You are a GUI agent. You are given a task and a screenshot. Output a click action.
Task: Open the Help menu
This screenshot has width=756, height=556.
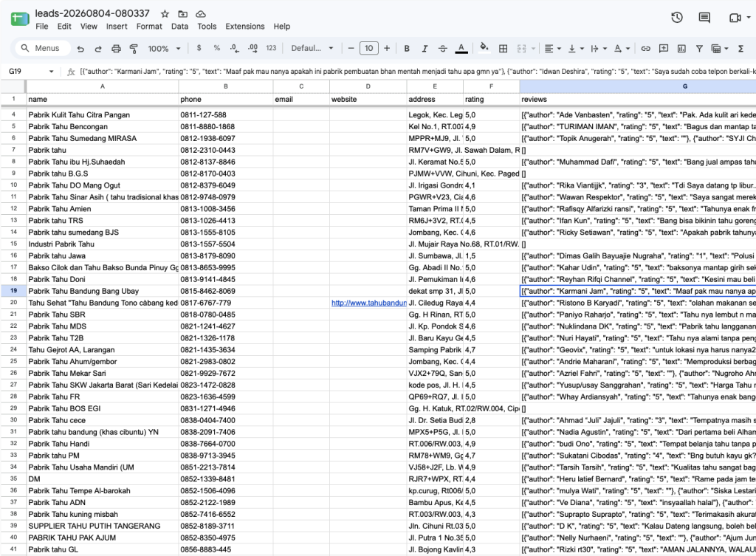pyautogui.click(x=281, y=27)
